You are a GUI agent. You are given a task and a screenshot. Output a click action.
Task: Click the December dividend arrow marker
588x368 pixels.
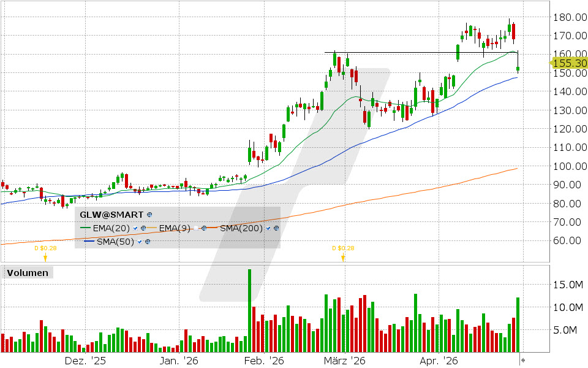45,257
